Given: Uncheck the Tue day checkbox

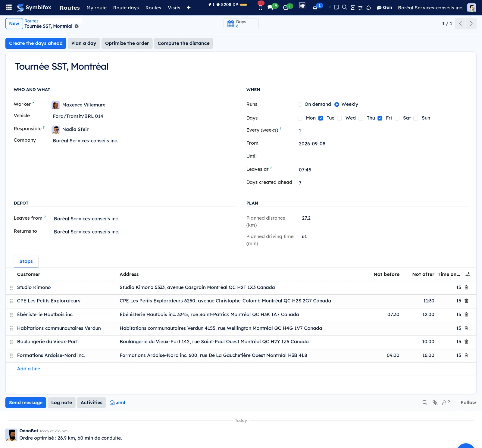Looking at the screenshot, I should [321, 118].
